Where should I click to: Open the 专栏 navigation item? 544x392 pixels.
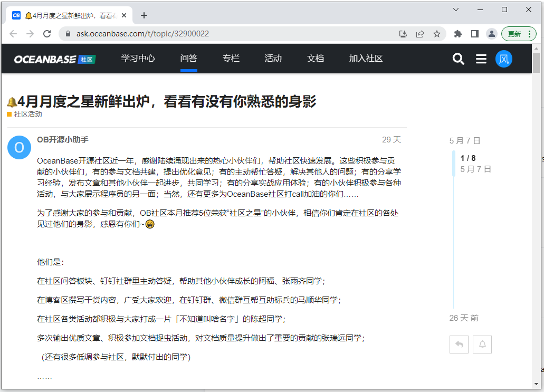tap(231, 58)
